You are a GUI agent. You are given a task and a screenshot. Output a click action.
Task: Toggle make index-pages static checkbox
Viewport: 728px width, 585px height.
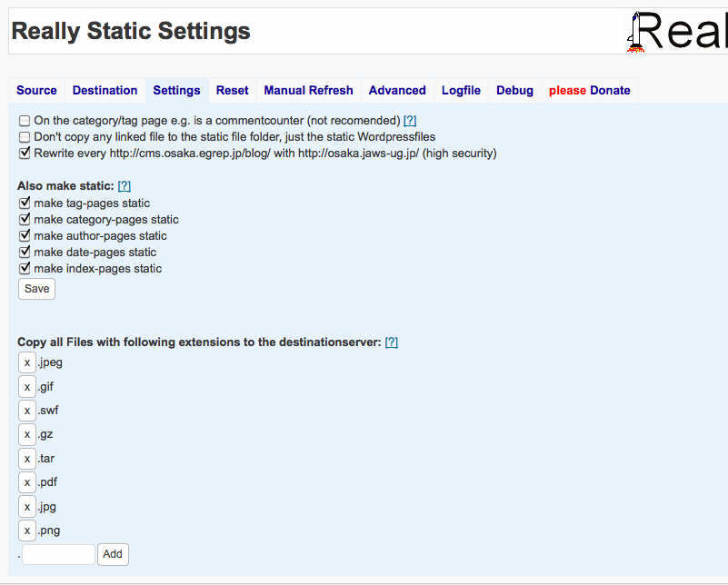pyautogui.click(x=25, y=269)
